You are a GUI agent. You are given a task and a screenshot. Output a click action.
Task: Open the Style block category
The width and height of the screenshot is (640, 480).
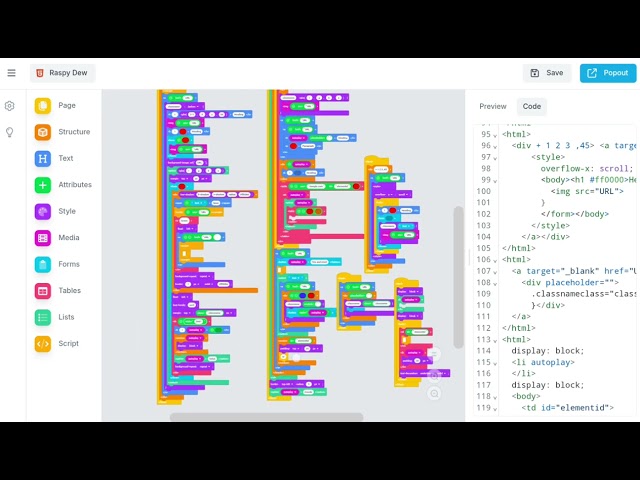(x=56, y=211)
